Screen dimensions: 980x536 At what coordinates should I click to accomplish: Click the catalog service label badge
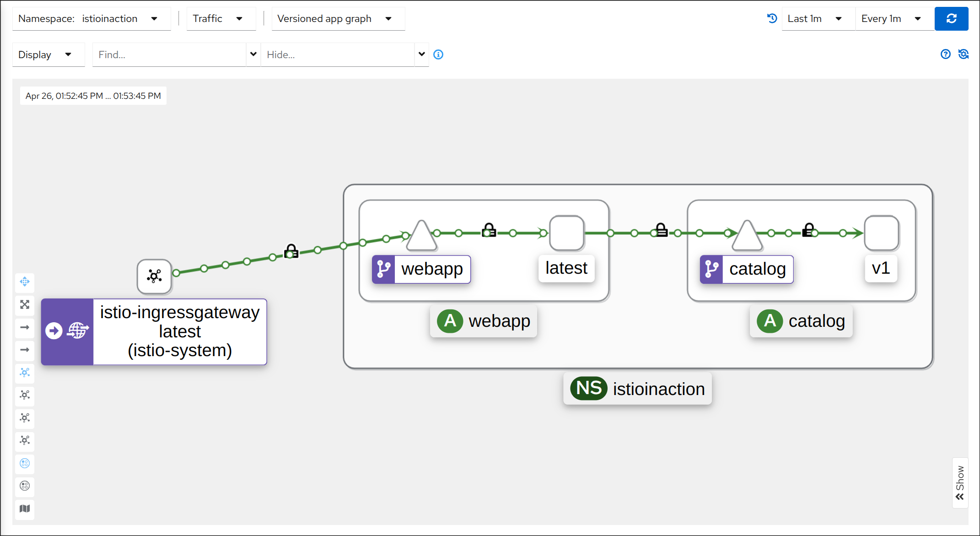point(747,269)
